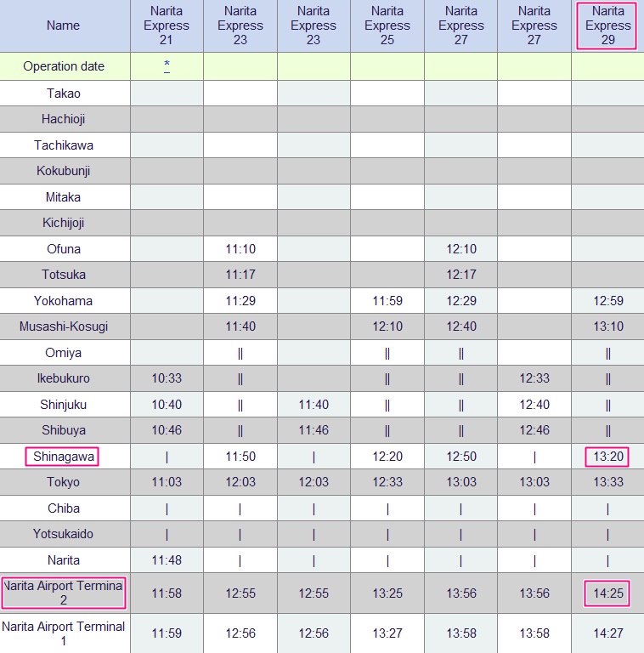Click the 12:50 time in Shinagawa row
The image size is (644, 653).
point(461,457)
